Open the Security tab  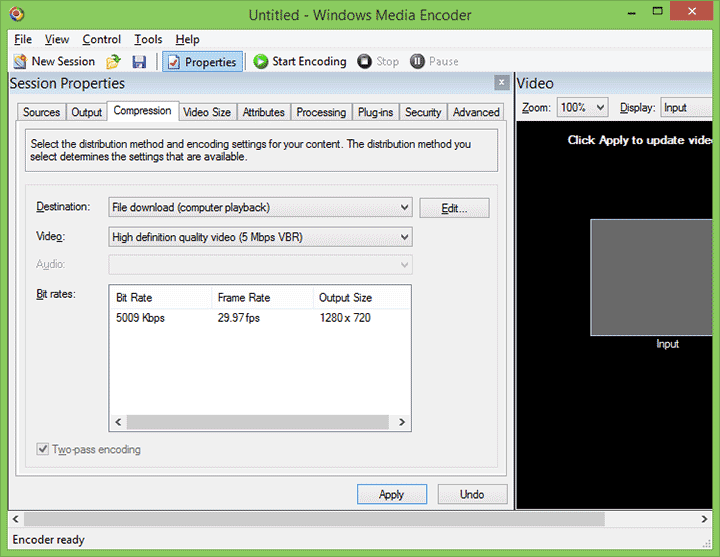pos(423,112)
